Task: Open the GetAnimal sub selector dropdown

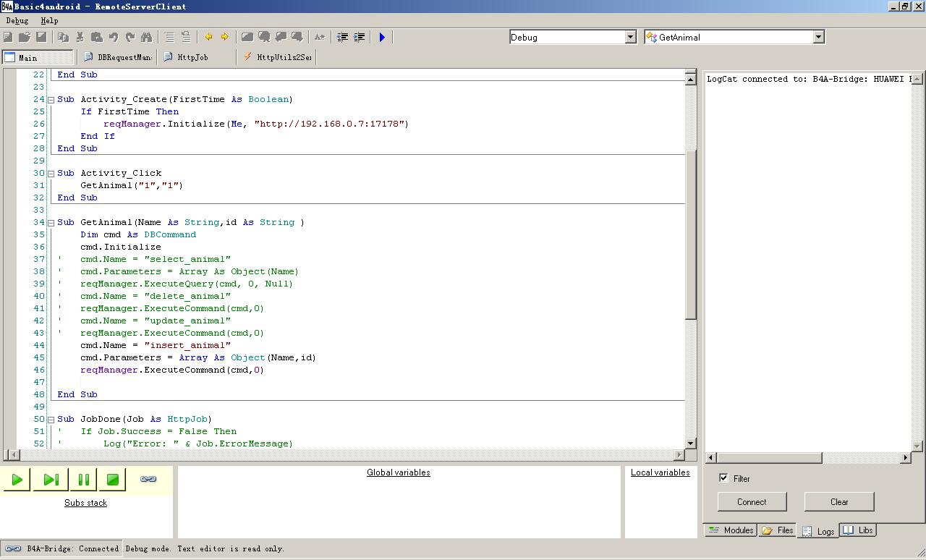Action: [818, 37]
